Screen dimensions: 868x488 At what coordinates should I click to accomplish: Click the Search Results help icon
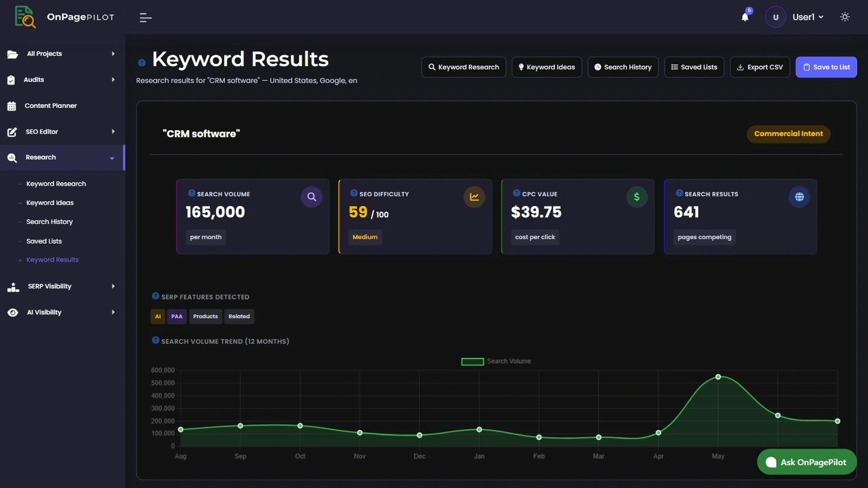click(679, 193)
